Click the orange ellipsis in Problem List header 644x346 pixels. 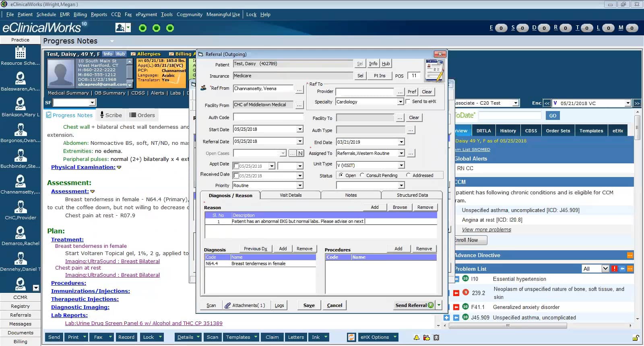pos(630,269)
